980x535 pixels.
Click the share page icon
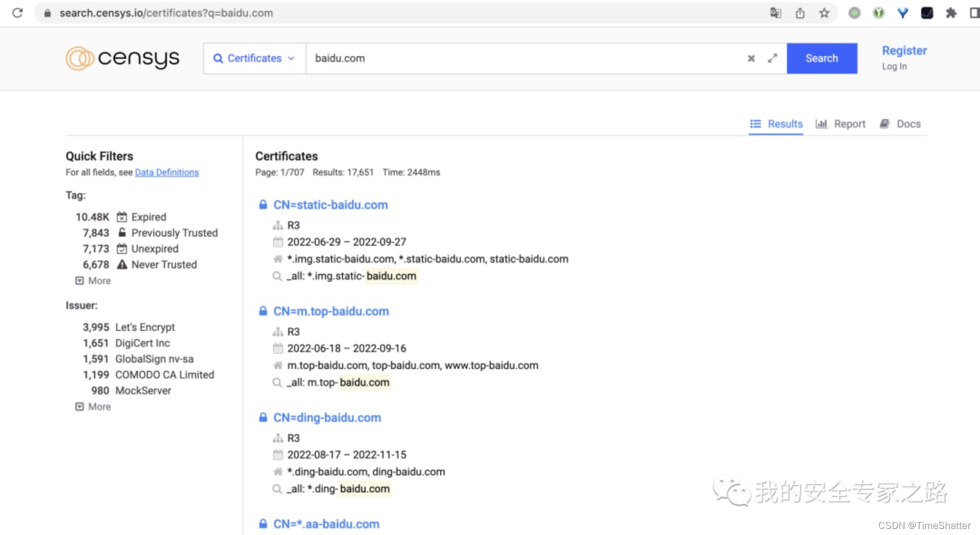(800, 13)
